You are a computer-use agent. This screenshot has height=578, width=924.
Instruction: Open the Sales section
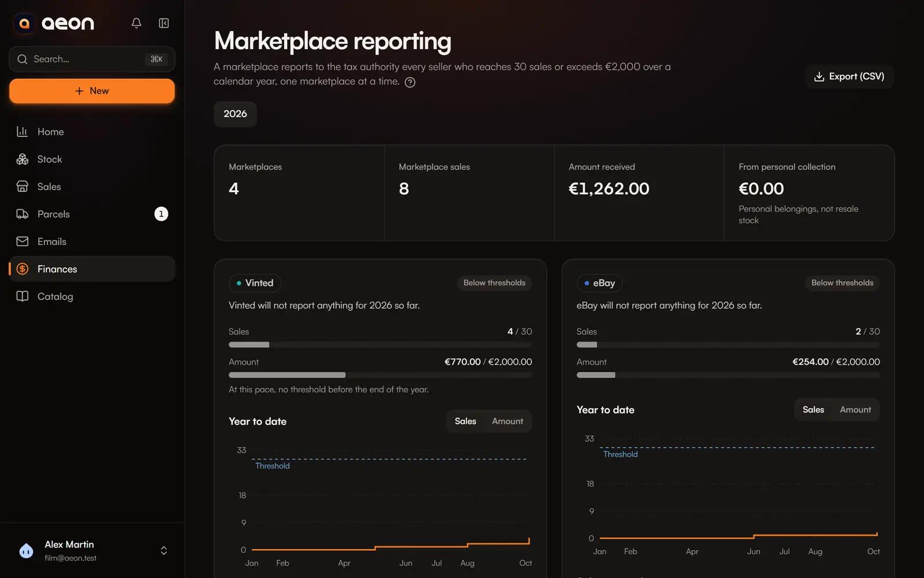click(92, 187)
